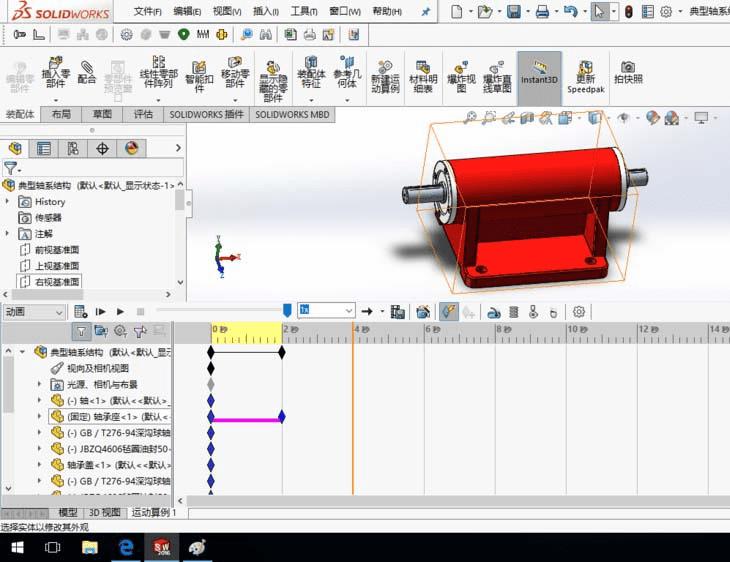Switch to the 3D 视图 bottom tab
730x562 pixels.
(105, 513)
